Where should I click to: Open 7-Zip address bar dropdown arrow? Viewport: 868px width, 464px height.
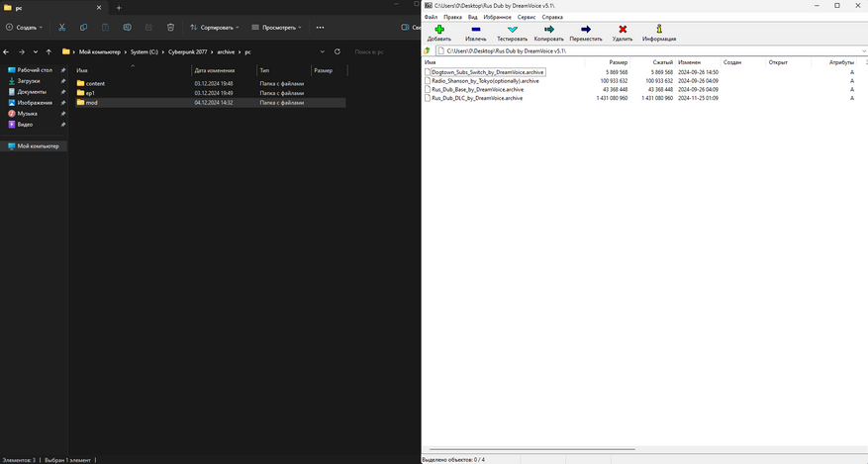pyautogui.click(x=864, y=50)
